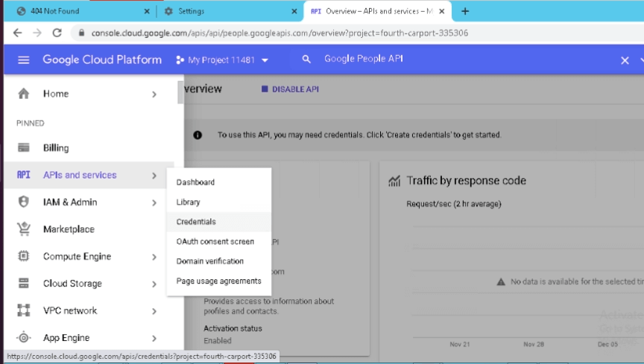
Task: Click the warning triangle by No data
Action: 501,281
